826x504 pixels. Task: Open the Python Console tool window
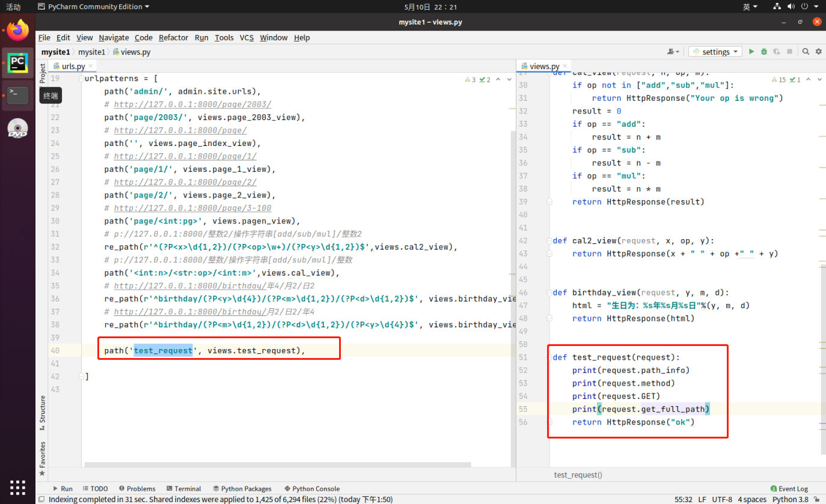(313, 488)
